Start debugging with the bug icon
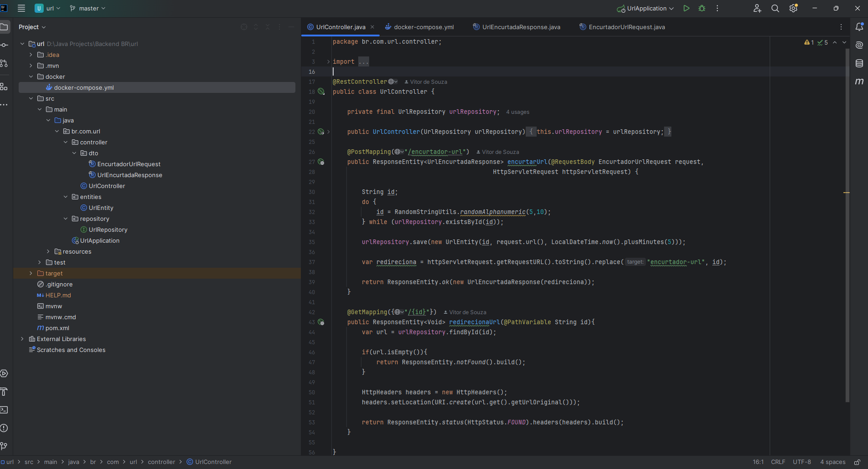 pyautogui.click(x=702, y=8)
